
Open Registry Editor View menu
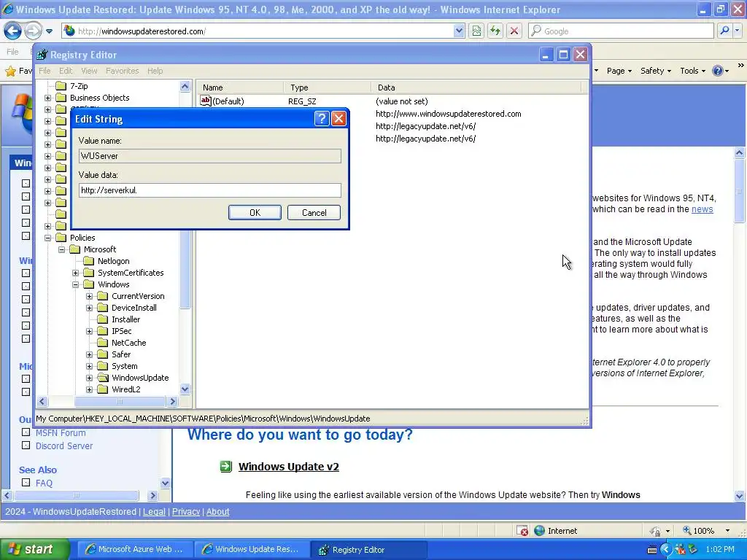coord(89,71)
